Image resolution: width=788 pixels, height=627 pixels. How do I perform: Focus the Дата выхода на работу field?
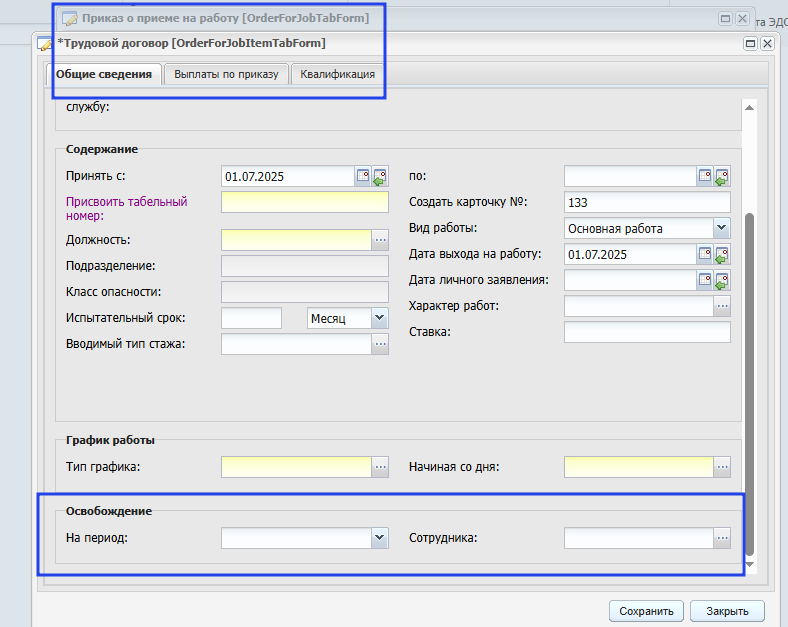(x=631, y=254)
